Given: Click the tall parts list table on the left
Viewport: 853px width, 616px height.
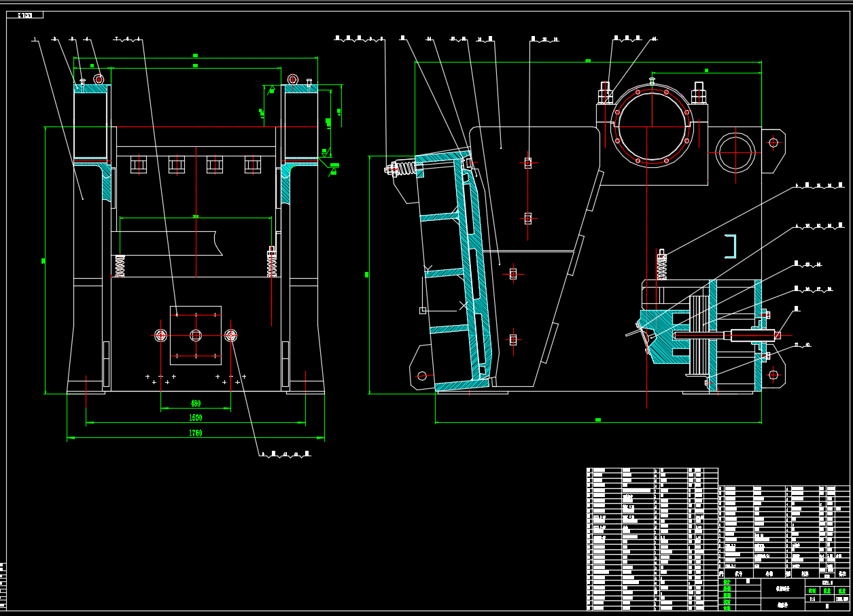Looking at the screenshot, I should click(x=652, y=538).
